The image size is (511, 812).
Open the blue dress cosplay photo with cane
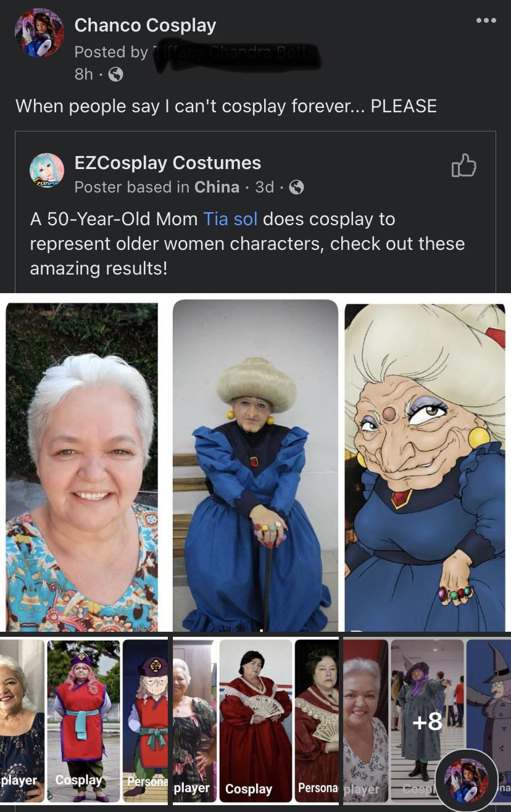(x=255, y=466)
